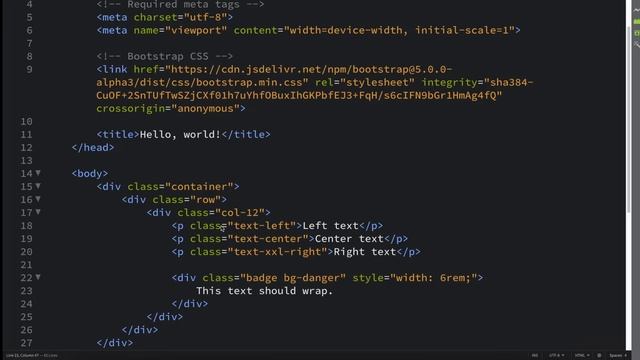This screenshot has height=360, width=640.
Task: Click the "width=device-width, initial-scale=1" content value
Action: click(399, 30)
